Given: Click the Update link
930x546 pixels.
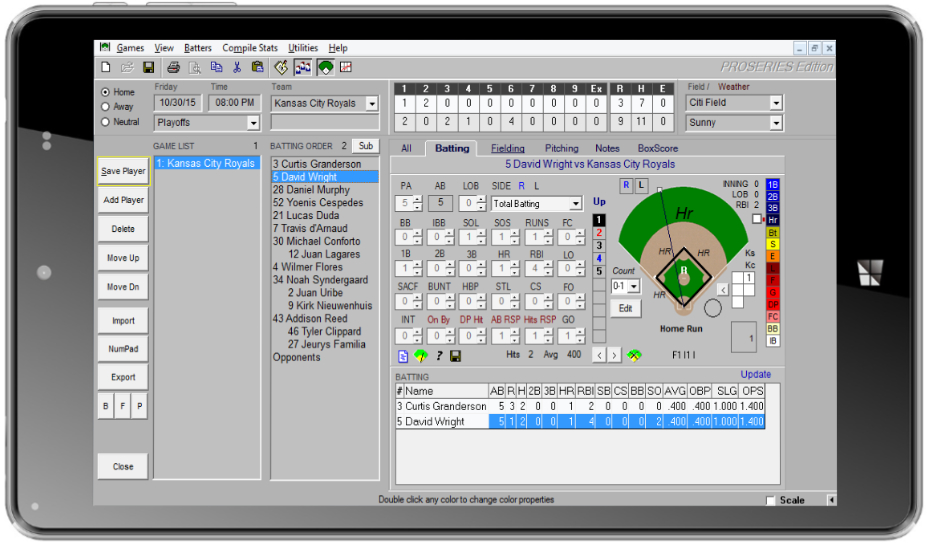Looking at the screenshot, I should point(756,375).
